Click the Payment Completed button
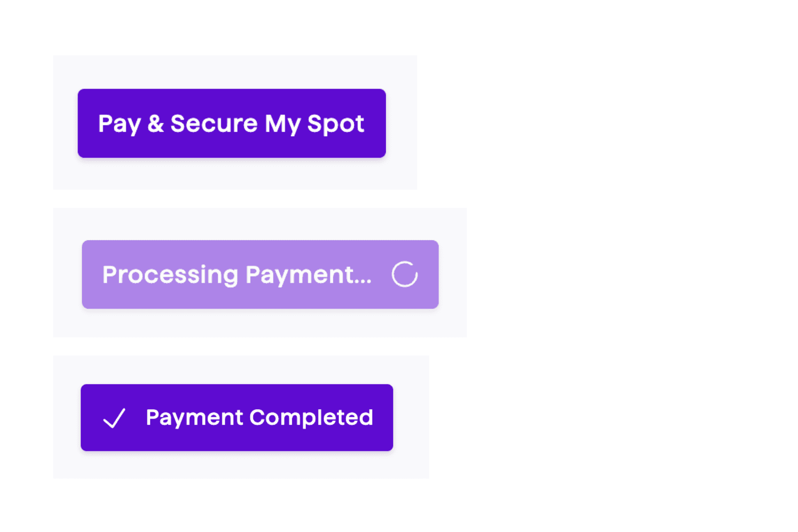 237,418
